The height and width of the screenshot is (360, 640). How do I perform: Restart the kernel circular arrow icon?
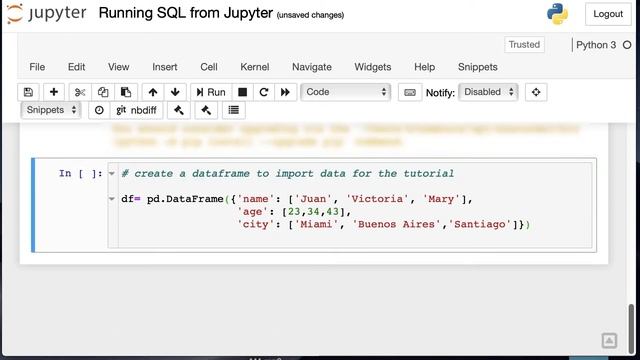pos(264,92)
